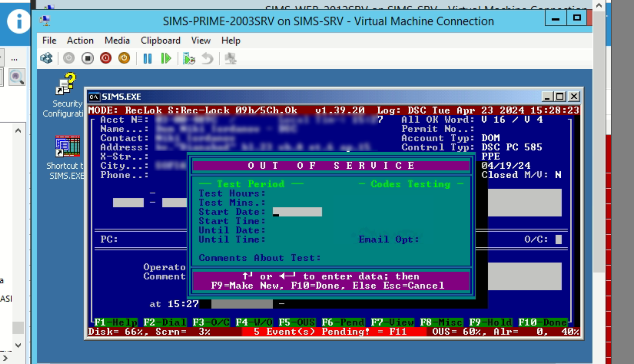Close the SIMS.EXE console window
Image resolution: width=634 pixels, height=364 pixels.
574,97
